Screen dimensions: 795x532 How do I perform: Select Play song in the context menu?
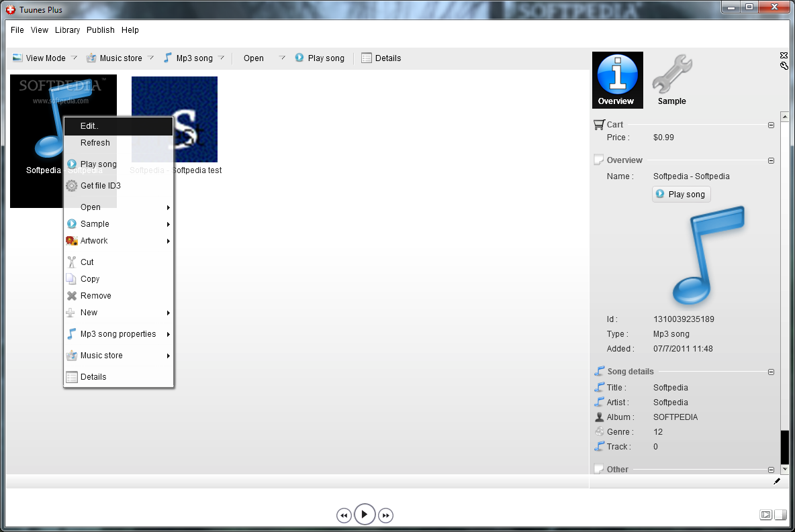pyautogui.click(x=119, y=164)
